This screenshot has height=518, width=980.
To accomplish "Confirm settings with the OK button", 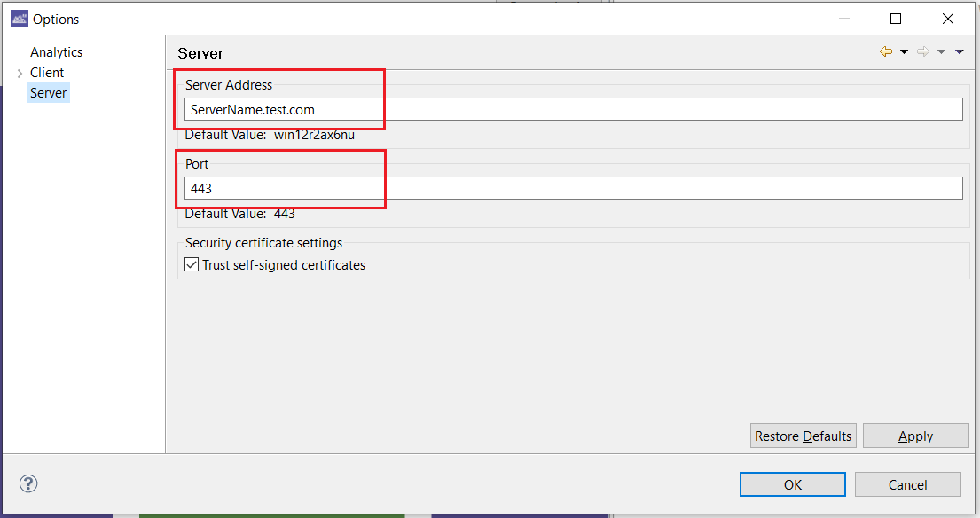I will (792, 484).
